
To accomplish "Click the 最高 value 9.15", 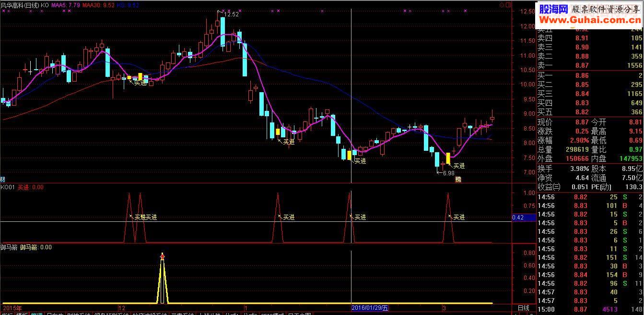I will point(635,131).
